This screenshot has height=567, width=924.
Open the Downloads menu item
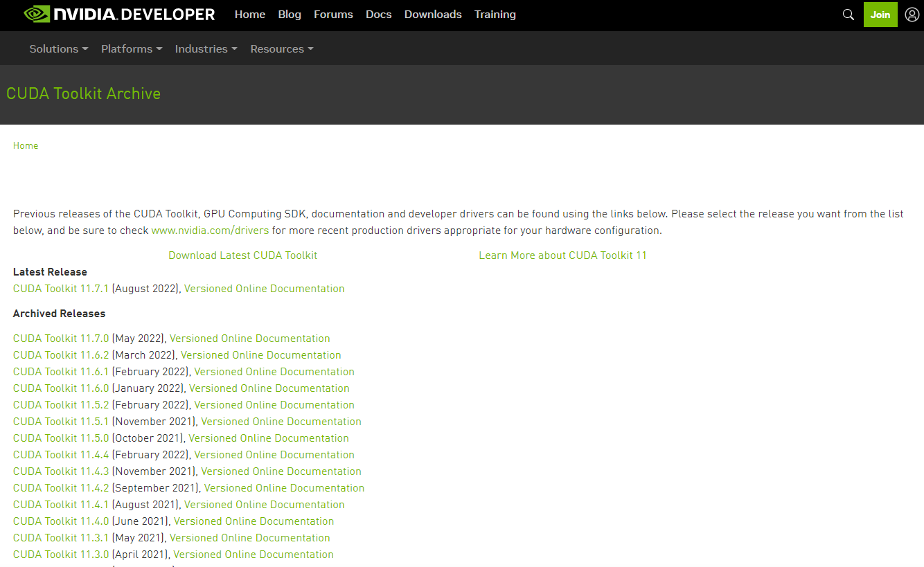tap(433, 15)
